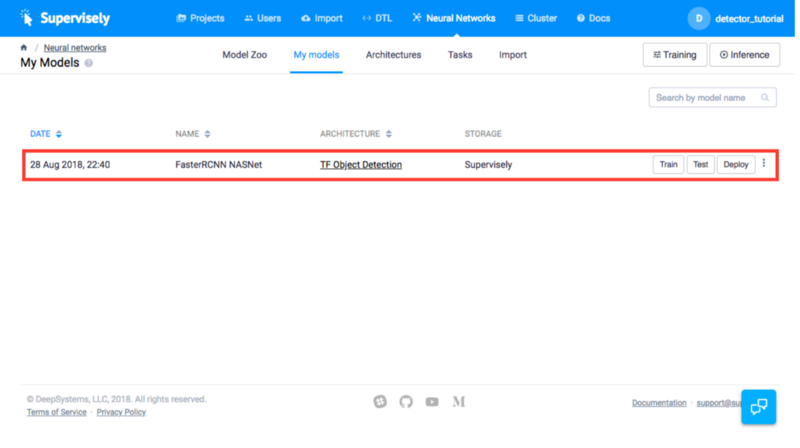Open the detector_tutorial user avatar
Screen dimensions: 800x448
click(698, 18)
